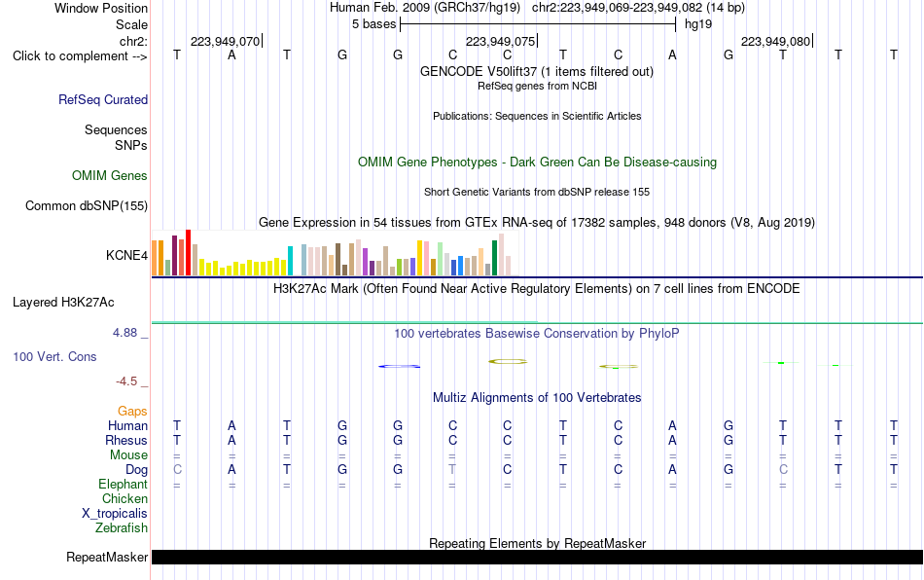This screenshot has width=924, height=580.
Task: Select 'Repeating Elements by RepeatMasker' title
Action: 538,543
